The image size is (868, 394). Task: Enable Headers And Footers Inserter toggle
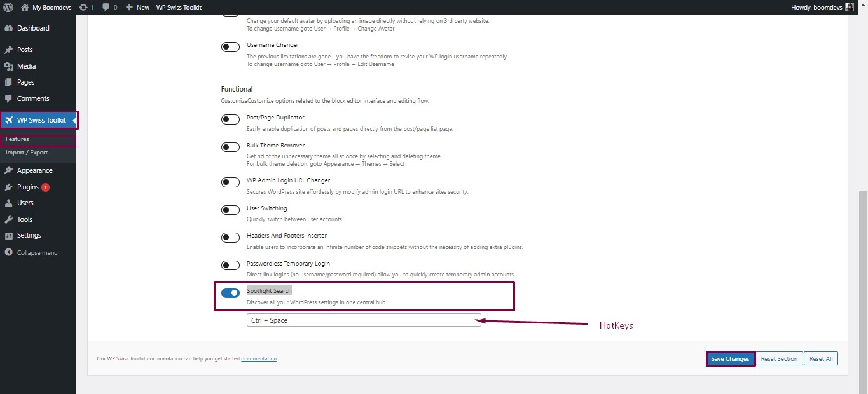tap(230, 238)
